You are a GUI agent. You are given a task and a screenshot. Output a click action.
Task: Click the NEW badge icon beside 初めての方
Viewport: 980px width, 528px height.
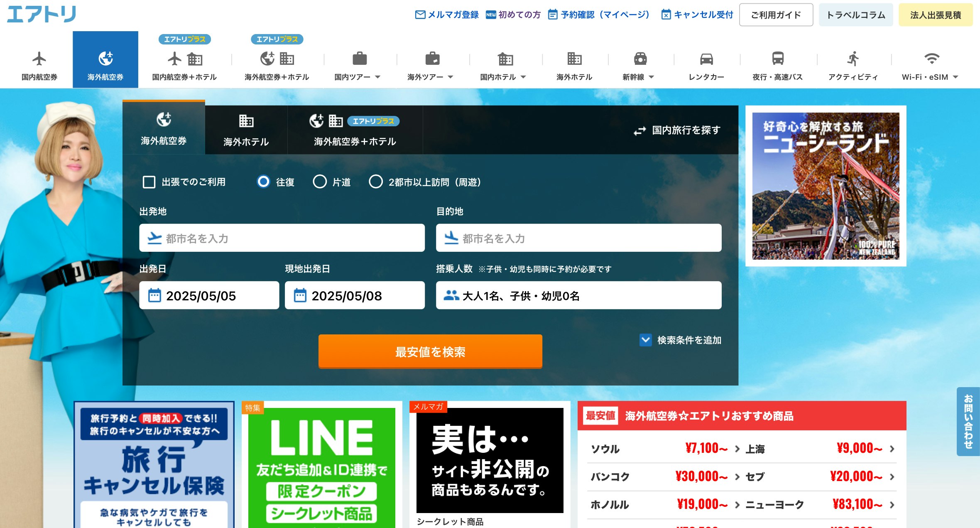[491, 15]
